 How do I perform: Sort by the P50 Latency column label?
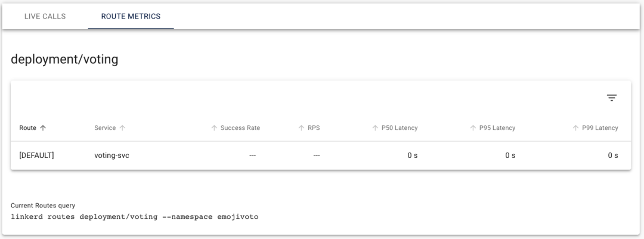[400, 128]
